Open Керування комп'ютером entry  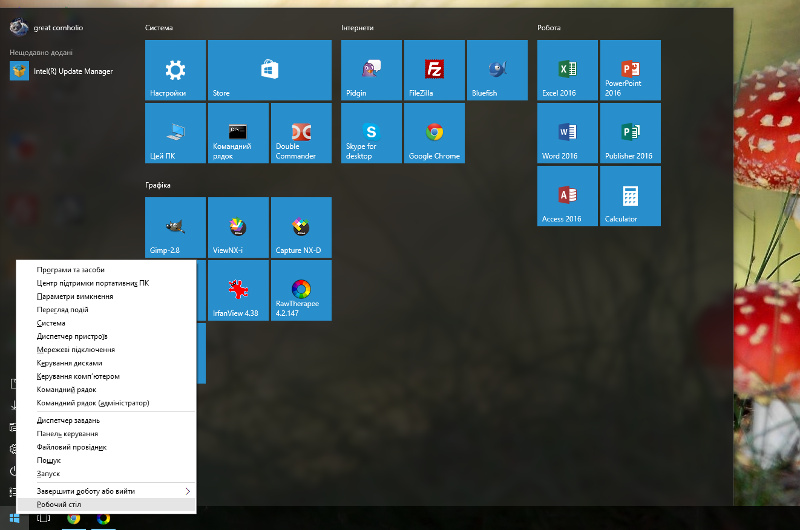[106, 376]
